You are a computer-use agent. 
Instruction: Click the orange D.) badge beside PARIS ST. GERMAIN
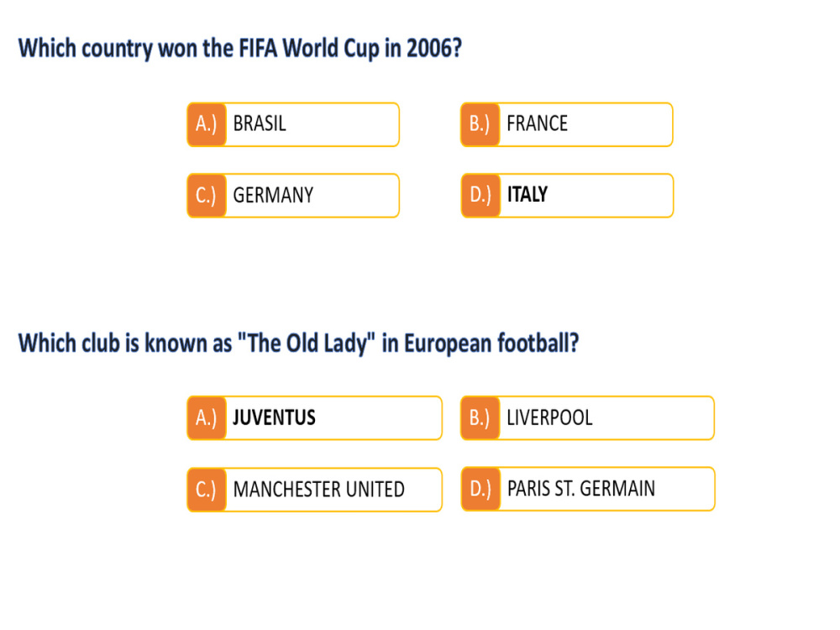click(x=480, y=489)
